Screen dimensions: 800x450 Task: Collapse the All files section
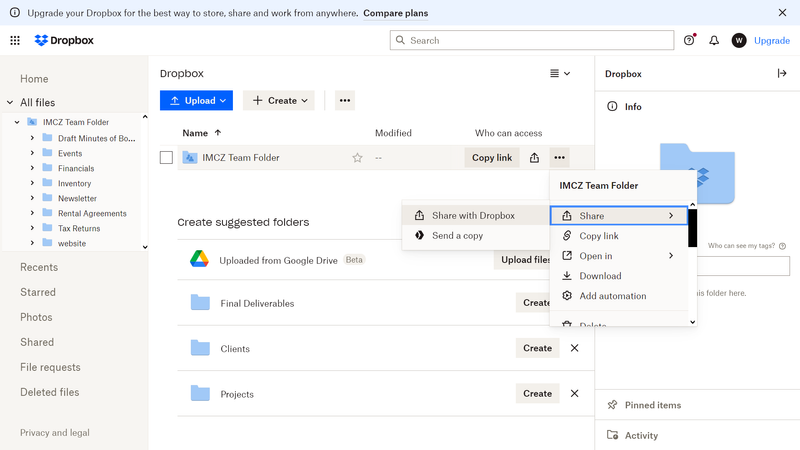click(x=9, y=103)
